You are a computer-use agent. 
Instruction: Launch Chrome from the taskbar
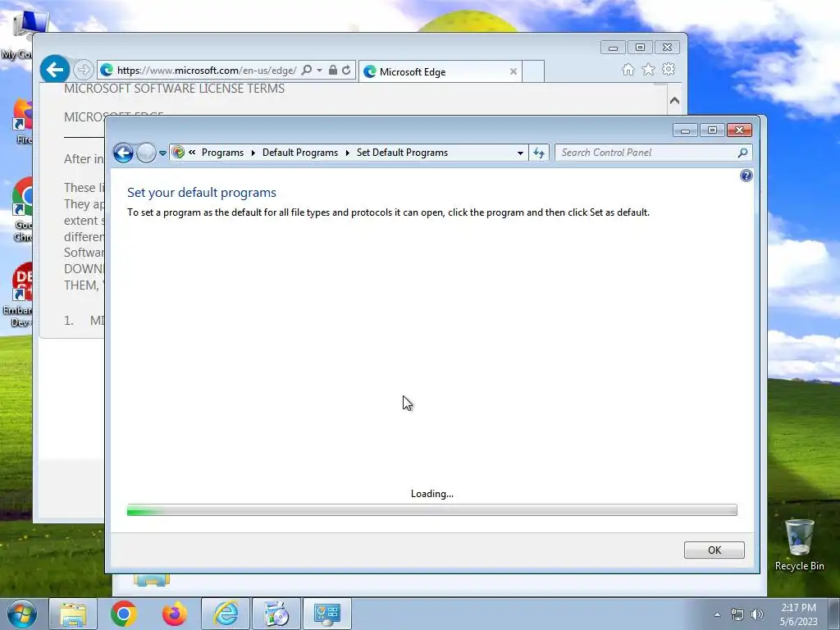124,614
